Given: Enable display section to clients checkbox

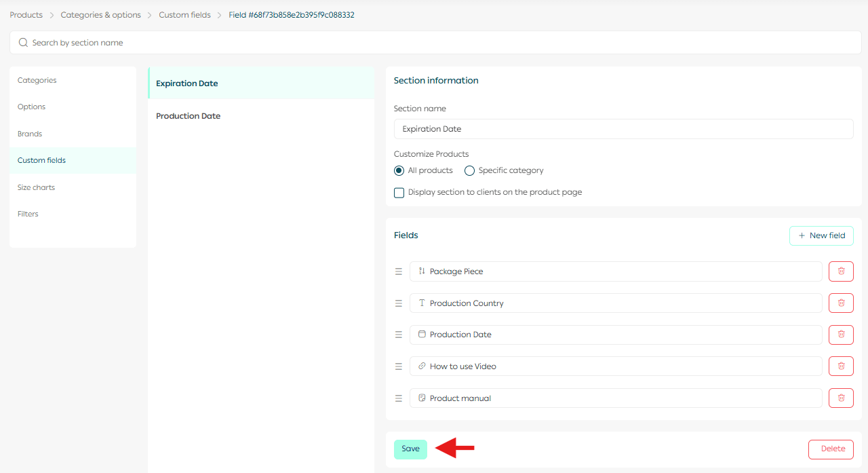Looking at the screenshot, I should click(399, 193).
